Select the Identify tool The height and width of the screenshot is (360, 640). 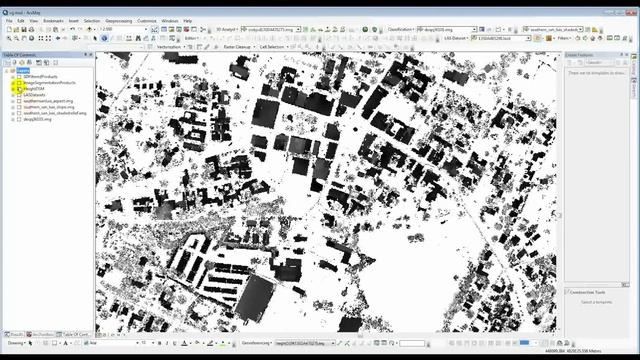click(x=104, y=38)
